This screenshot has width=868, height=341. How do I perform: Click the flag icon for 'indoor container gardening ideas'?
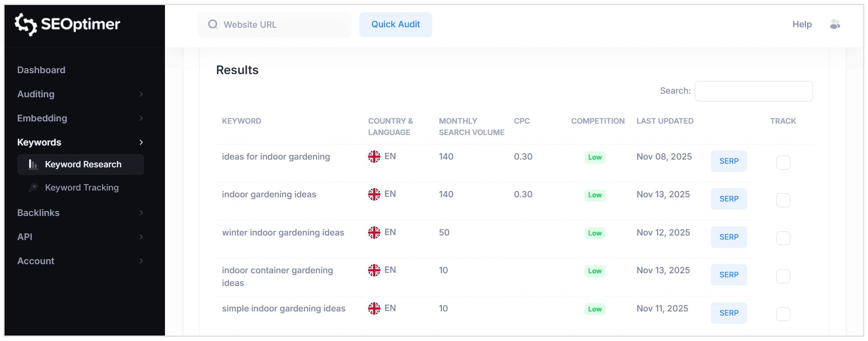point(374,270)
